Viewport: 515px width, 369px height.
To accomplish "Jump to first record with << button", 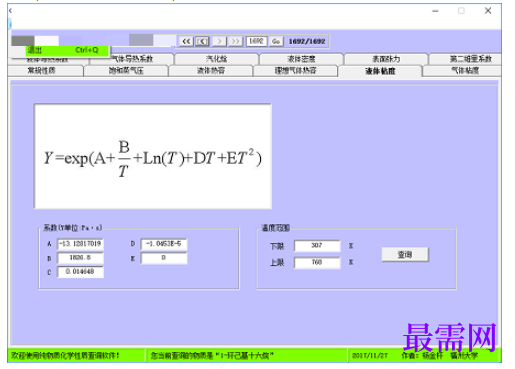I will [x=186, y=41].
